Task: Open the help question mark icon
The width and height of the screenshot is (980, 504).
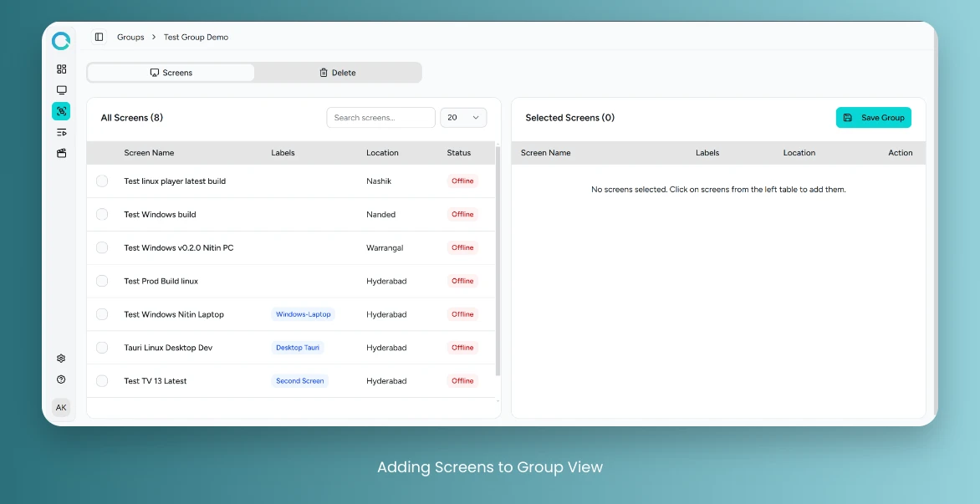Action: click(61, 379)
